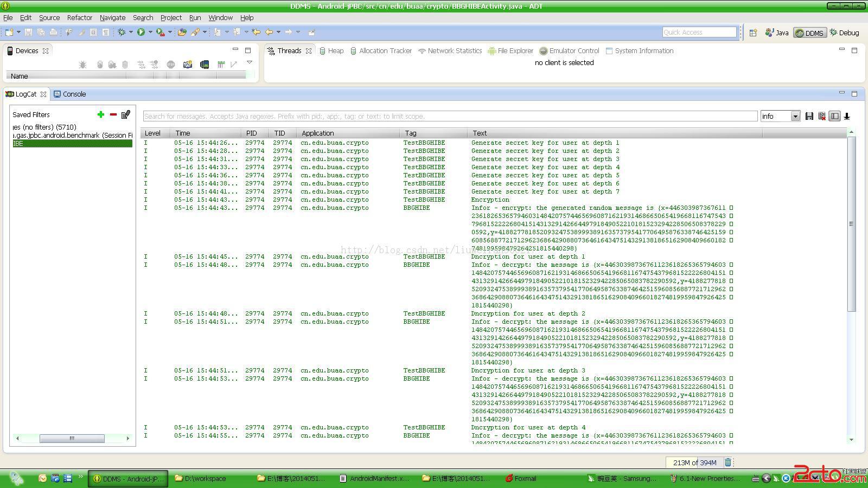The height and width of the screenshot is (488, 868).
Task: Switch to the Debug perspective
Action: 844,33
